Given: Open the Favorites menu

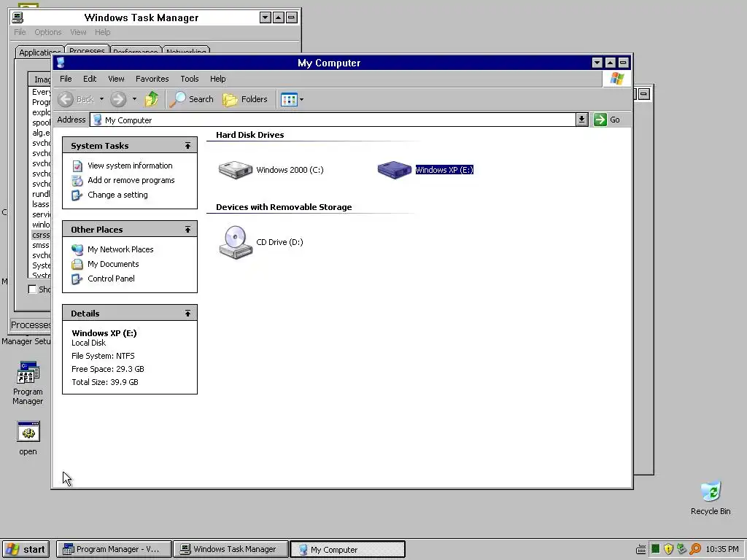Looking at the screenshot, I should click(x=152, y=79).
